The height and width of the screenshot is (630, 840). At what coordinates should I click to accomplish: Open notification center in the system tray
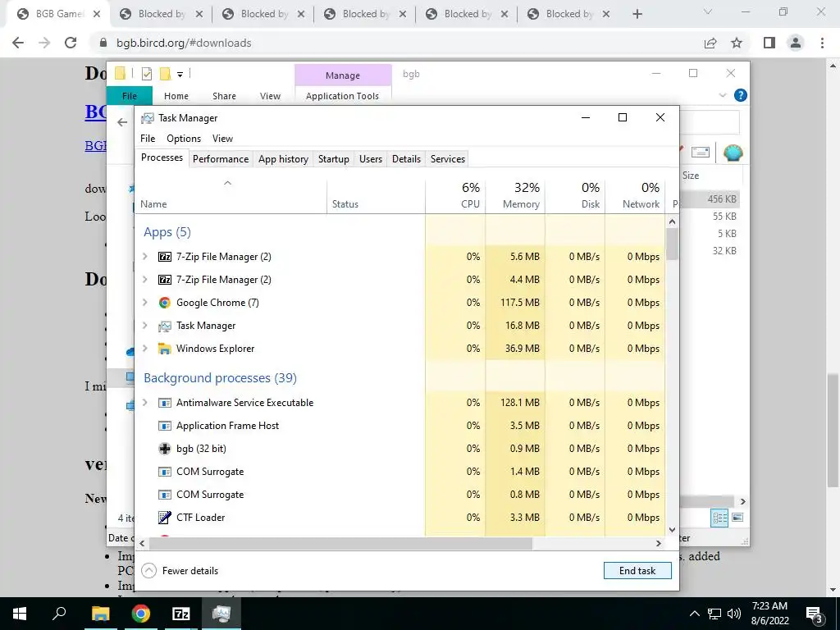point(813,614)
